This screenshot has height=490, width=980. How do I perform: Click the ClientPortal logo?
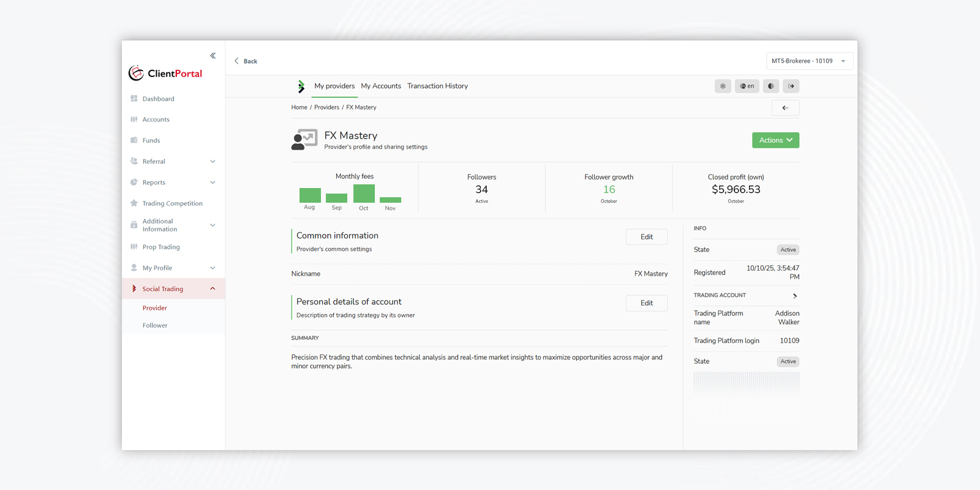click(165, 73)
